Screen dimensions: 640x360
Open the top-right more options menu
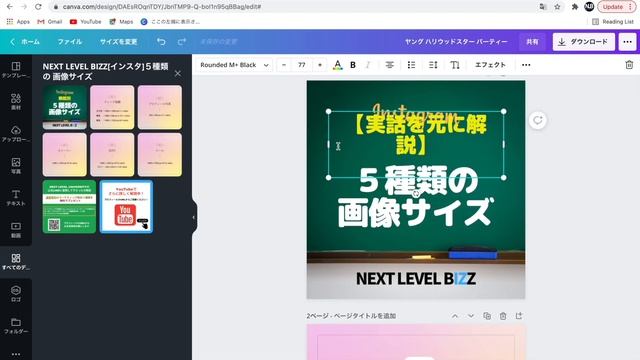coord(627,42)
